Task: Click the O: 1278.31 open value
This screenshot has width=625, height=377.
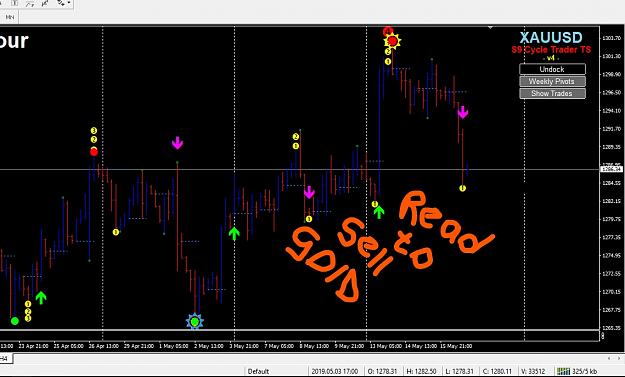Action: click(x=382, y=371)
